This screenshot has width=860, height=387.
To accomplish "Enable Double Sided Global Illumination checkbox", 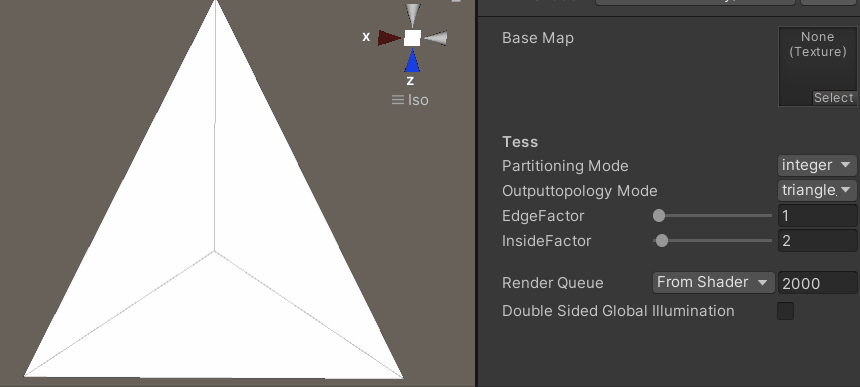I will (785, 311).
